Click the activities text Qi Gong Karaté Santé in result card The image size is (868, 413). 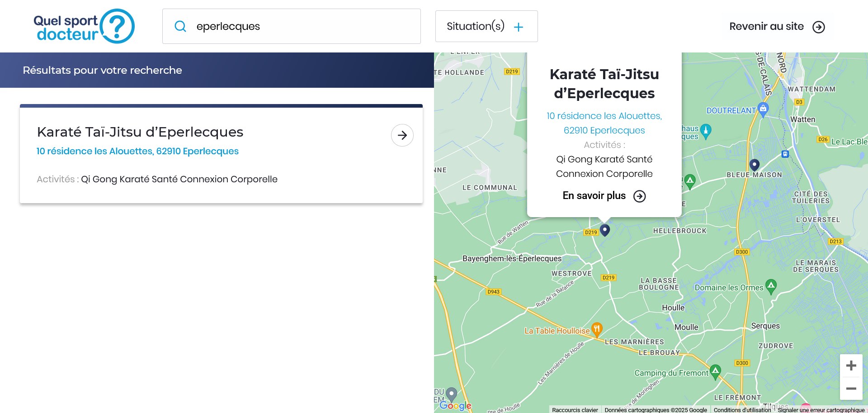[179, 179]
